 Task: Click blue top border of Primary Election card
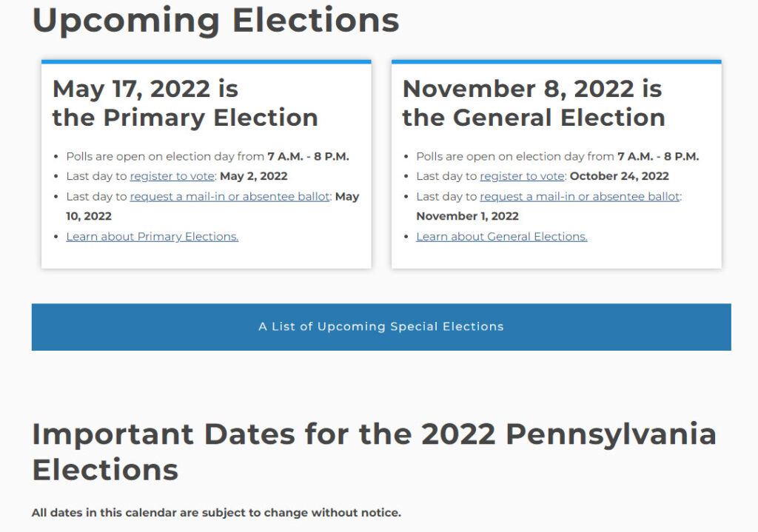(x=207, y=62)
